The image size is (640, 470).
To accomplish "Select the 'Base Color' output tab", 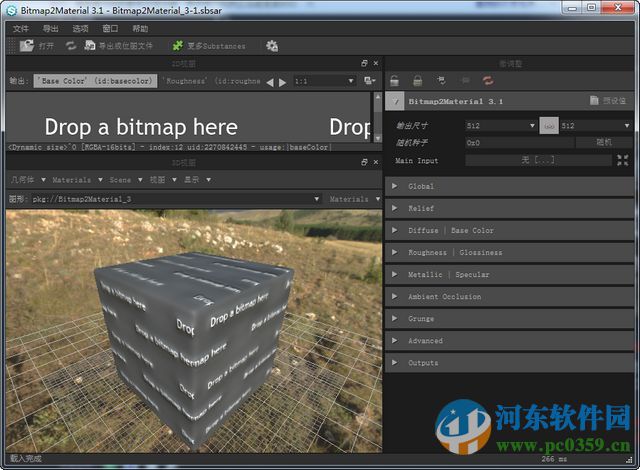I will tap(95, 81).
